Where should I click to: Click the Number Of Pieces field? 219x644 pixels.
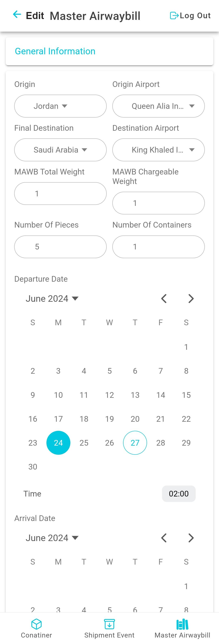[x=60, y=247]
